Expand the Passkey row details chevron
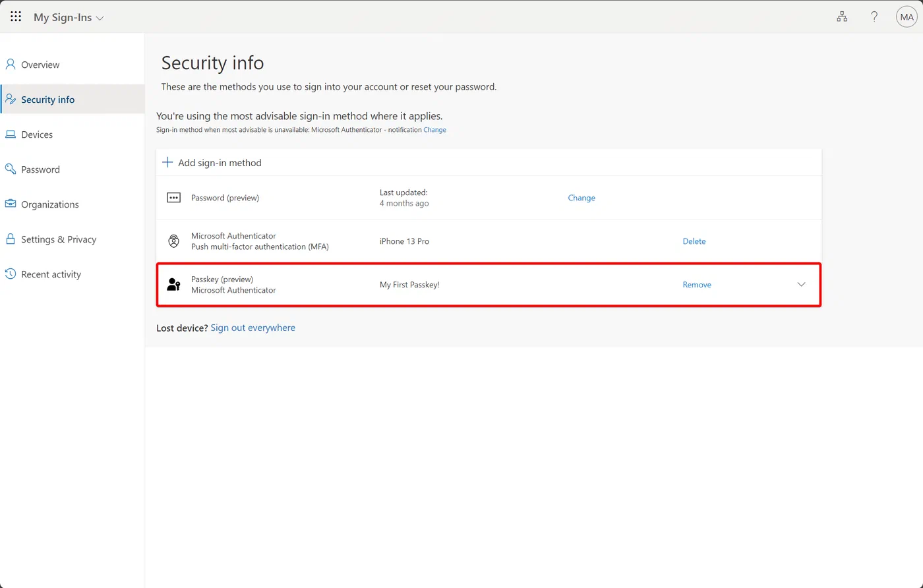The image size is (923, 588). coord(802,285)
